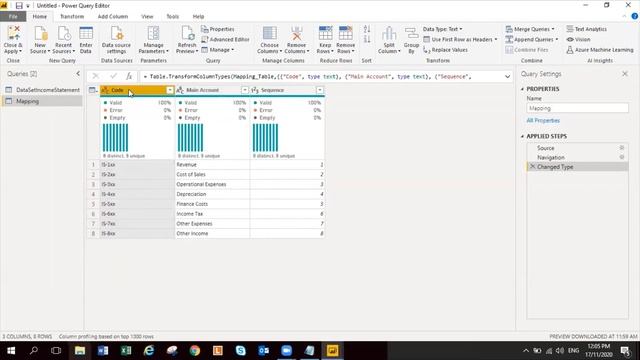The height and width of the screenshot is (360, 640).
Task: Click the Revenue cell
Action: [212, 164]
